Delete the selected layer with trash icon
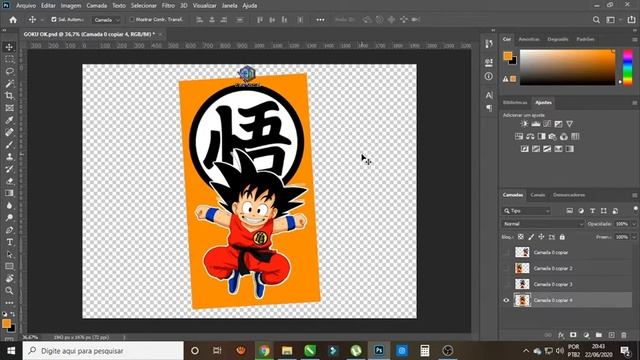640x360 pixels. tap(624, 335)
